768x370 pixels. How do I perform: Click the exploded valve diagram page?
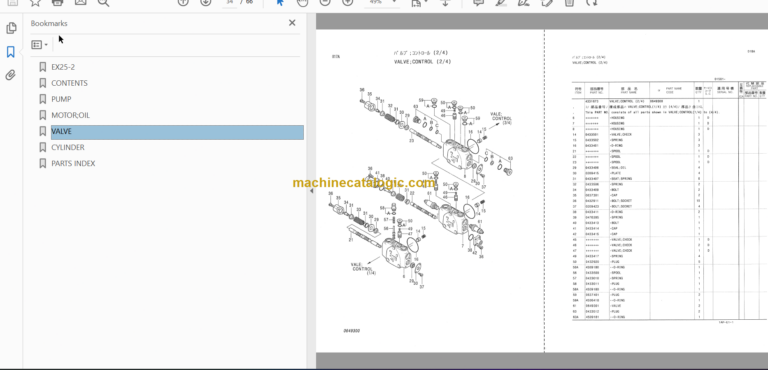pos(430,190)
